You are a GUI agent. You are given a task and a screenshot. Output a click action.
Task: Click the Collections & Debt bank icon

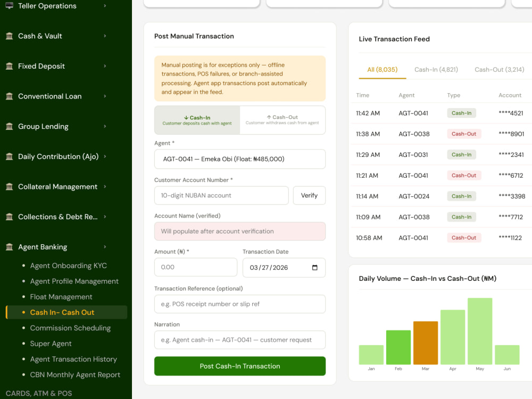pyautogui.click(x=9, y=217)
